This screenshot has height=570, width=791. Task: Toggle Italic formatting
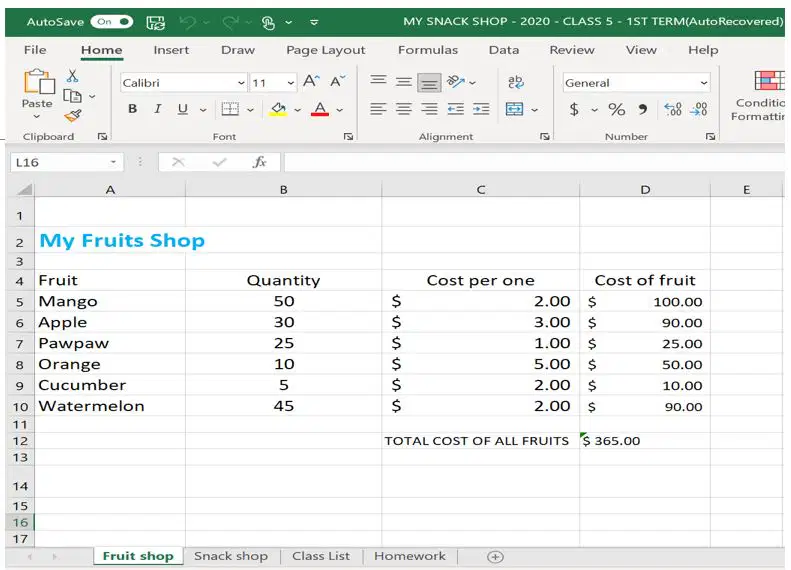point(158,109)
